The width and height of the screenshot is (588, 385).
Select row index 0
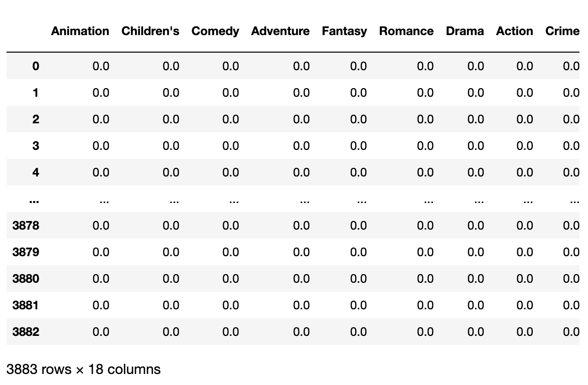tap(36, 66)
